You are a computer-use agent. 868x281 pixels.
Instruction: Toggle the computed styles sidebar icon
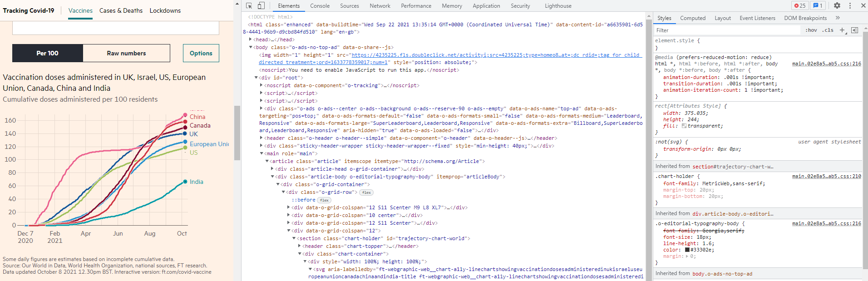854,30
